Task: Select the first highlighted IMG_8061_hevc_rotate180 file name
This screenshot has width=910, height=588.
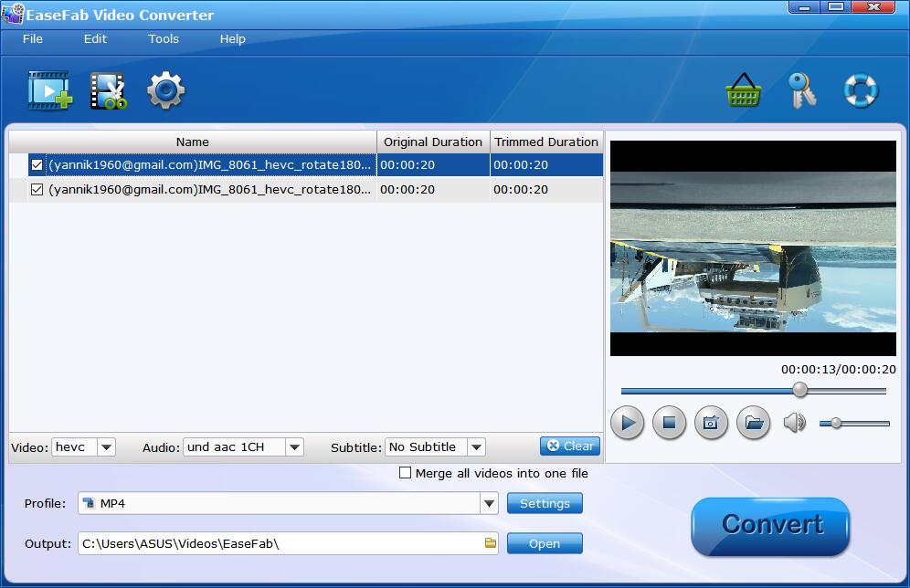Action: pos(209,165)
